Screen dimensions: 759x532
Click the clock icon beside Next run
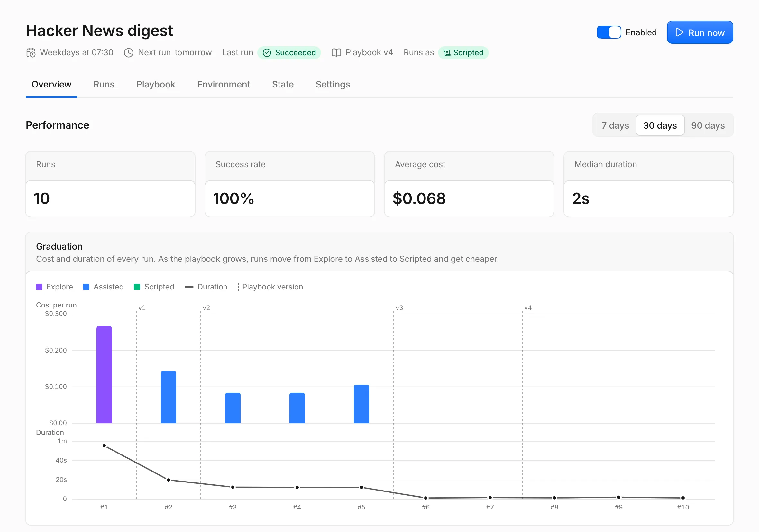pos(129,52)
